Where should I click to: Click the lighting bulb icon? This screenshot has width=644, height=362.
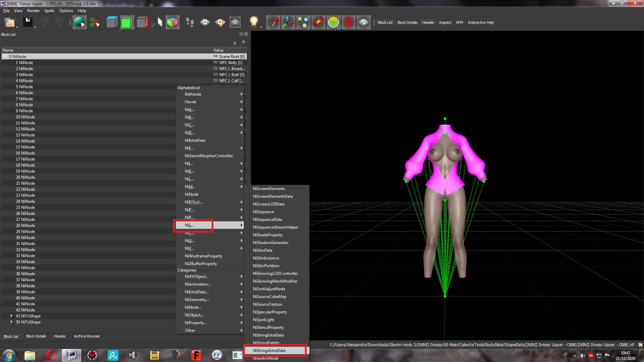click(254, 22)
